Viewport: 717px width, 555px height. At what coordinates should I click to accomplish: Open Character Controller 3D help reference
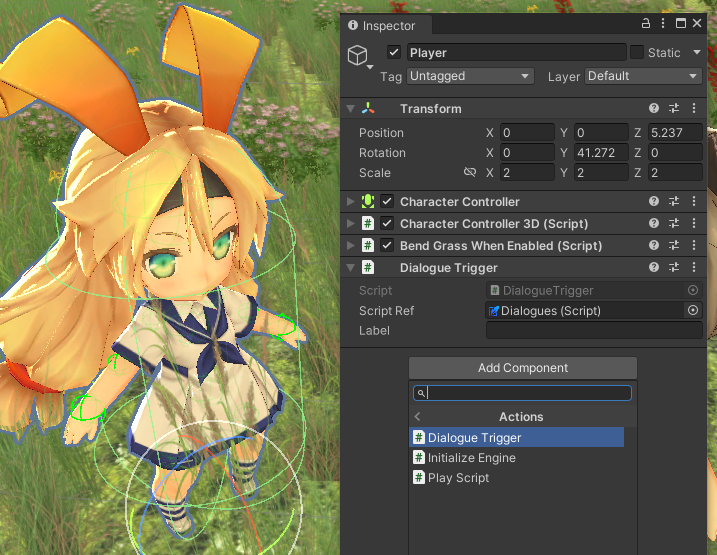point(654,223)
